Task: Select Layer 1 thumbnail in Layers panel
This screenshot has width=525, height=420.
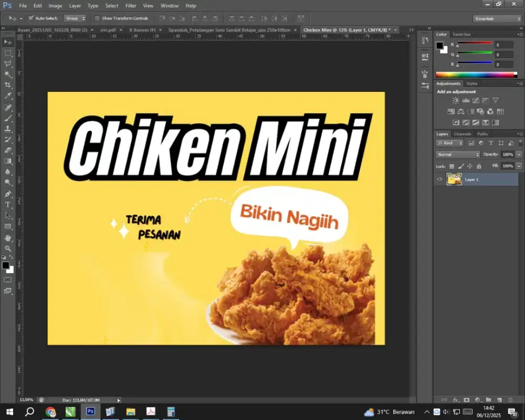Action: click(454, 179)
